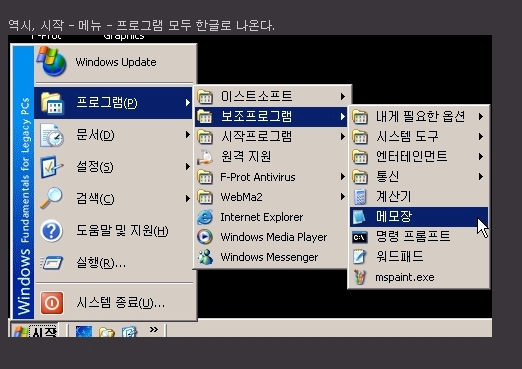Click the 검색 magnifying glass icon
The height and width of the screenshot is (369, 522).
[51, 198]
